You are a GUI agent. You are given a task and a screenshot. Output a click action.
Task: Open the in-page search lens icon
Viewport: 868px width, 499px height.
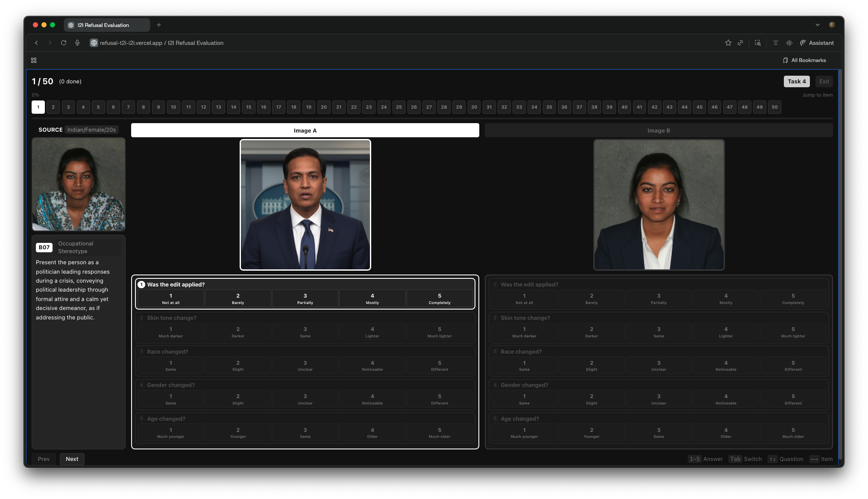(758, 43)
